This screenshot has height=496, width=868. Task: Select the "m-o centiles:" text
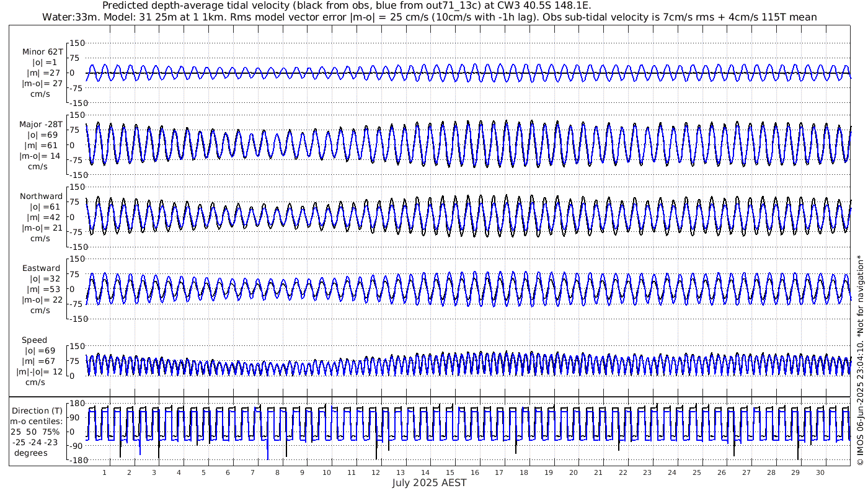[x=37, y=422]
